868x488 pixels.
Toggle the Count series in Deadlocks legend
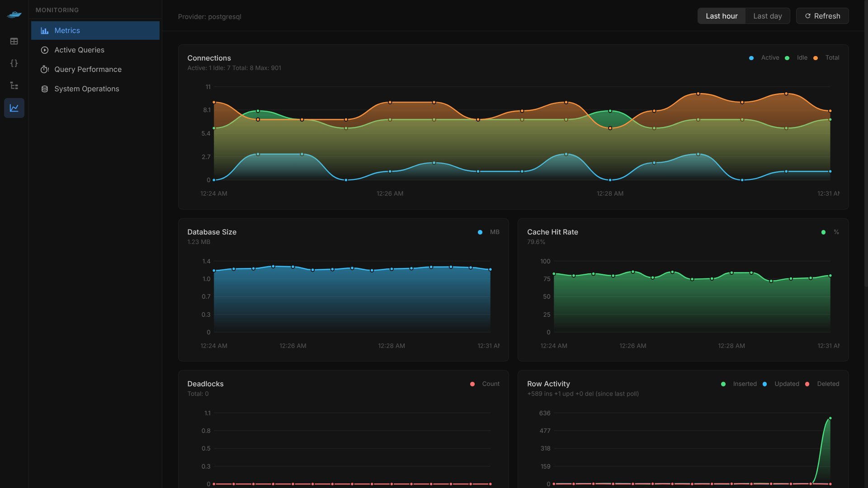485,384
